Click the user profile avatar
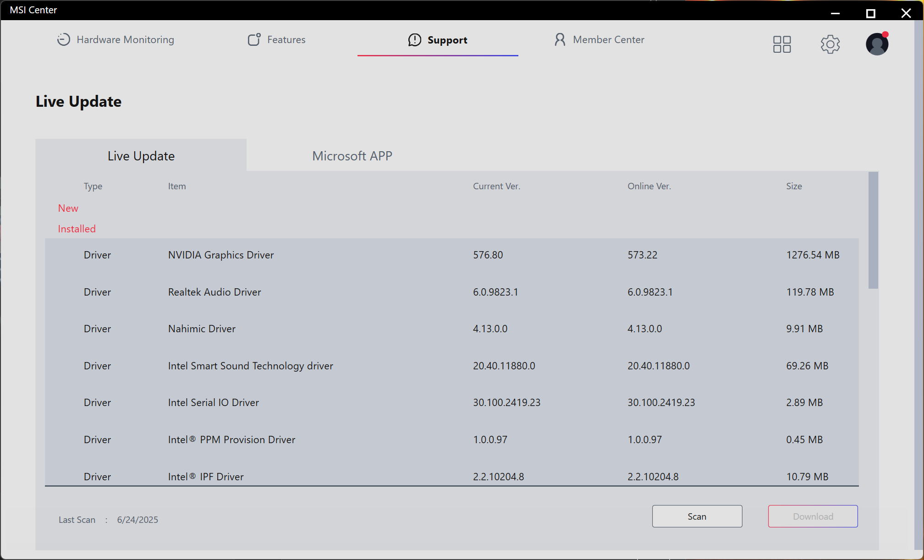This screenshot has height=560, width=924. [877, 44]
